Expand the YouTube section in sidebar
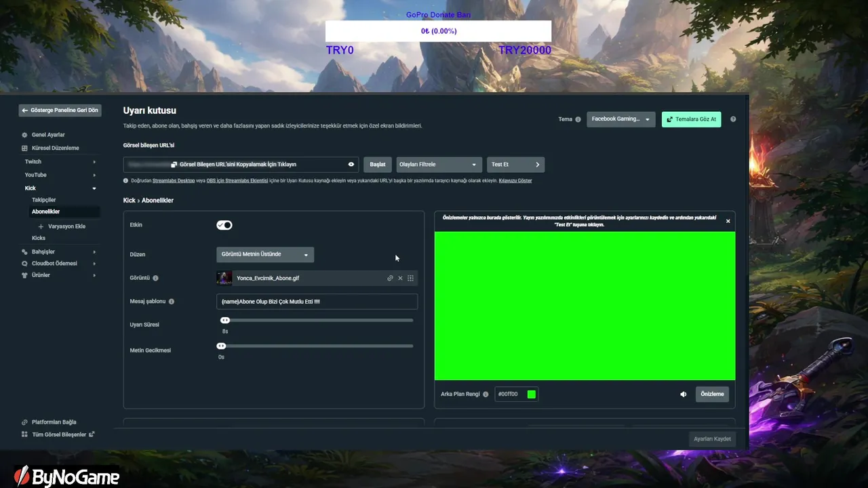Screen dimensions: 868x488 point(94,175)
